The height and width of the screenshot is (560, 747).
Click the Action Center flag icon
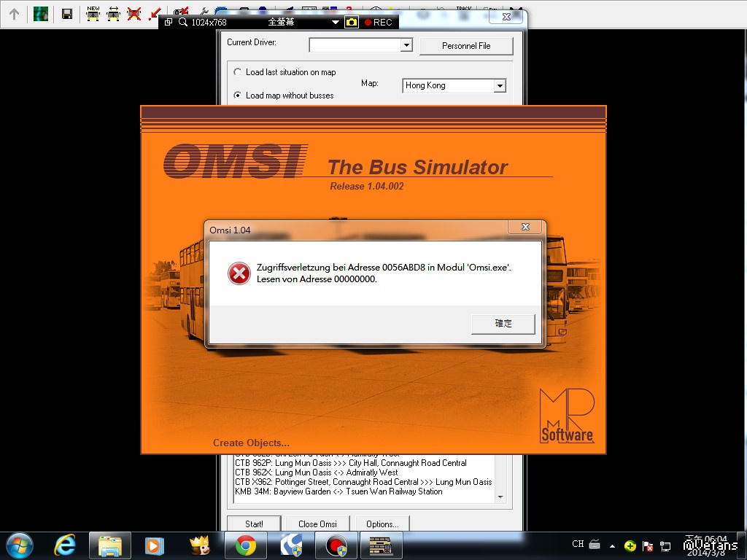[x=648, y=545]
